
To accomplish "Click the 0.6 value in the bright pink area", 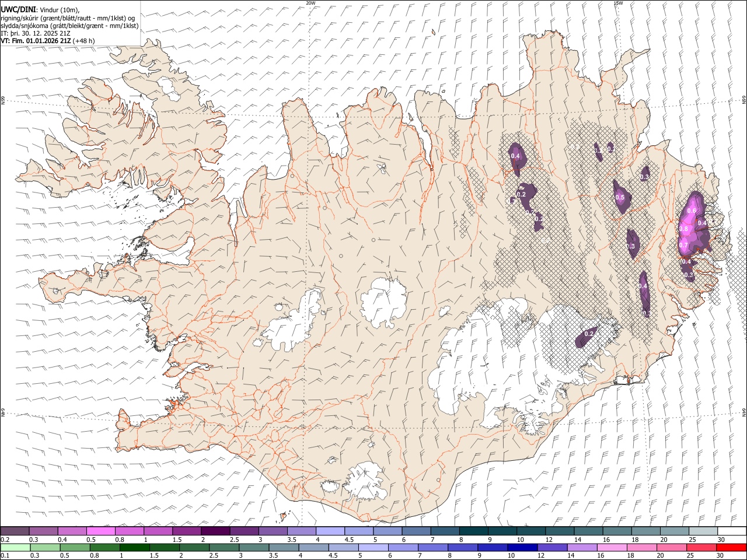I will pos(692,211).
